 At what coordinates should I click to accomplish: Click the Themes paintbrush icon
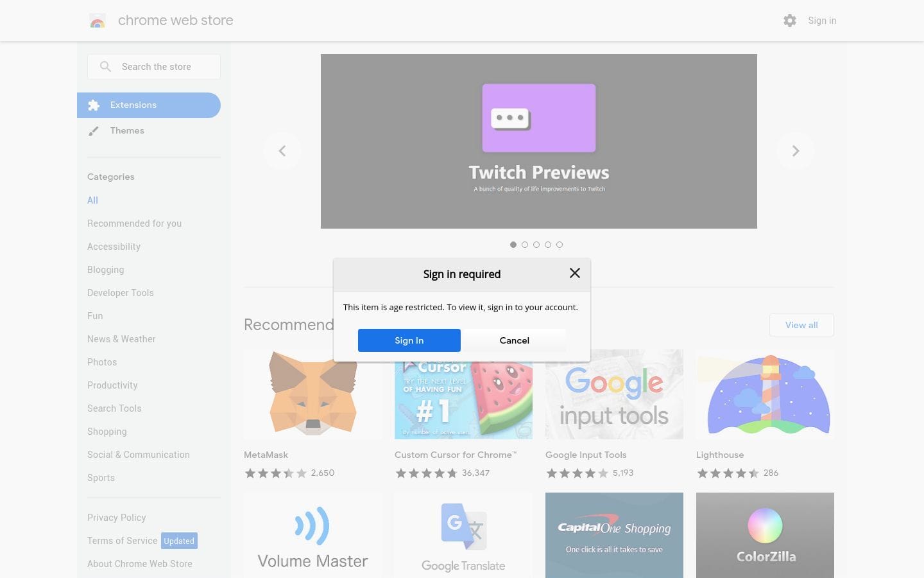click(x=94, y=131)
